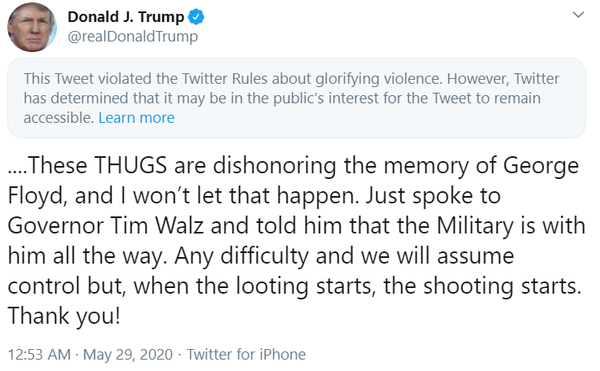Open the tweet options chevron menu

click(578, 15)
